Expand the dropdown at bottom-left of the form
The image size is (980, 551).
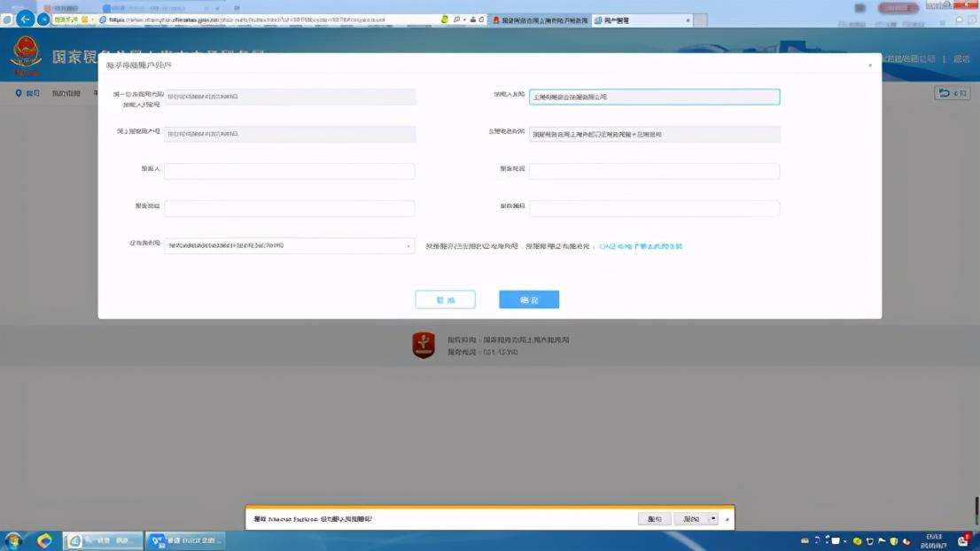point(408,246)
